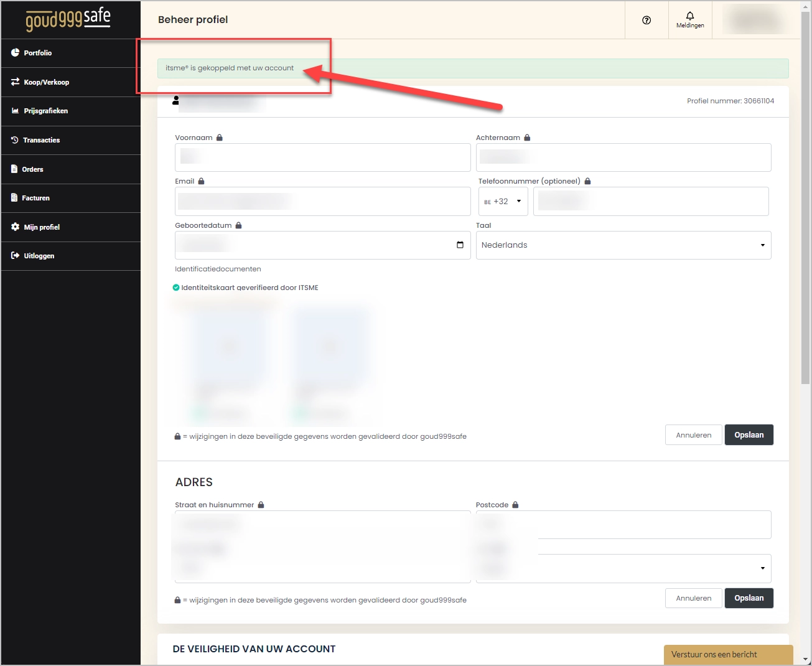Open the Taal dropdown showing Nederlands
This screenshot has width=812, height=666.
[623, 245]
